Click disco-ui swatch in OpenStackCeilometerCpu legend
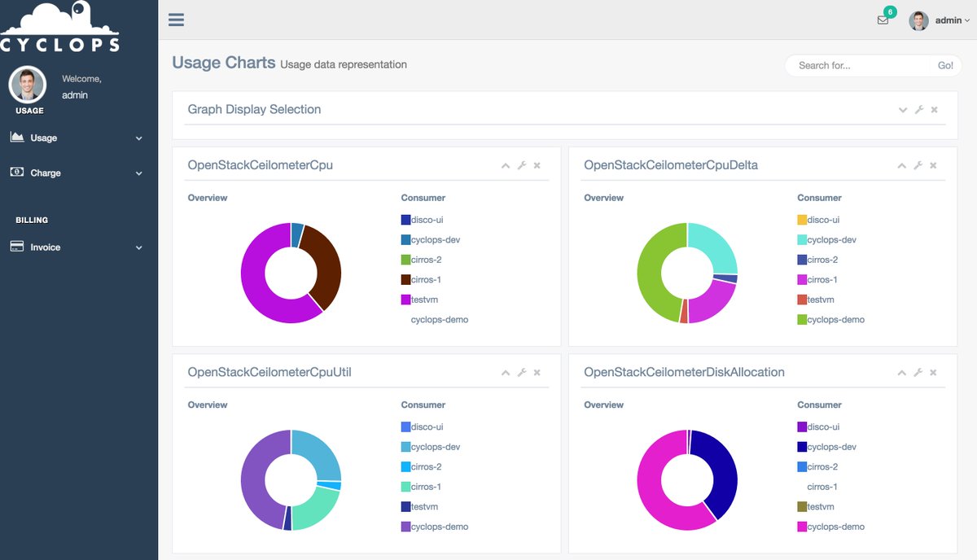Viewport: 977px width, 560px height. (x=406, y=220)
